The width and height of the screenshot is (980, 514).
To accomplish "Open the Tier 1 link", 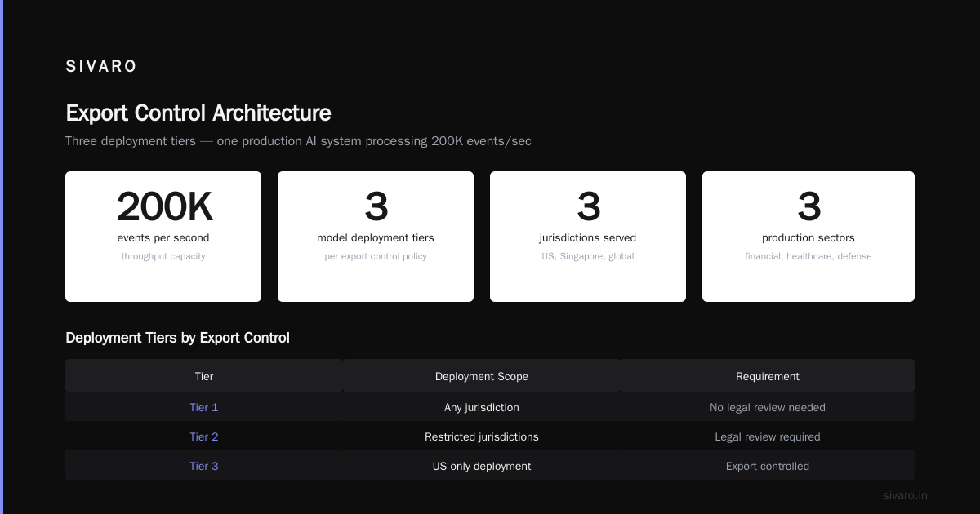I will [x=204, y=407].
